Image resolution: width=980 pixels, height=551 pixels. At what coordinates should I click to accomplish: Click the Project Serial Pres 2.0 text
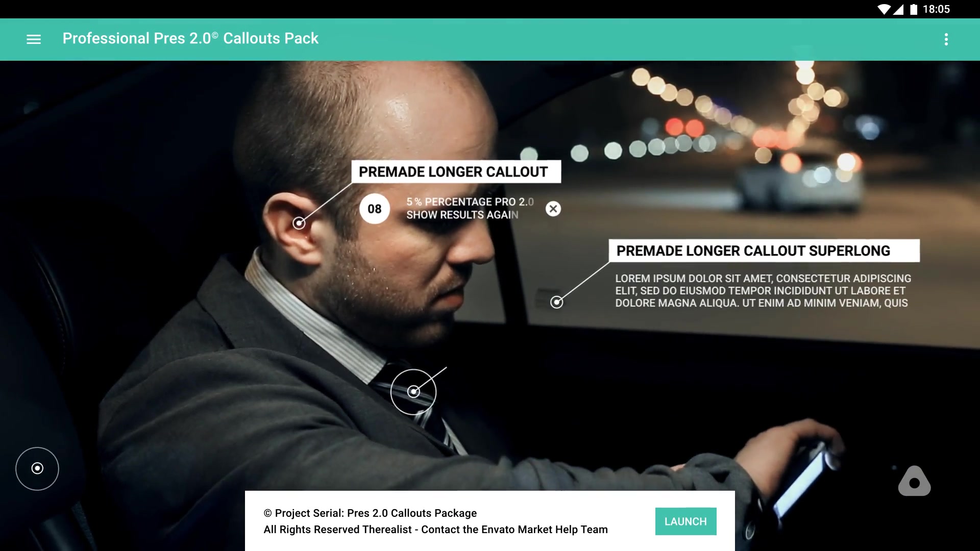(371, 513)
